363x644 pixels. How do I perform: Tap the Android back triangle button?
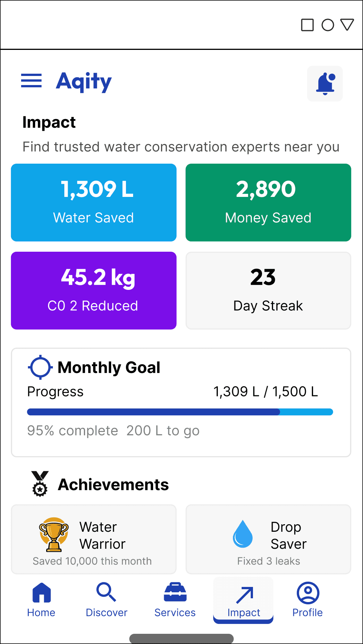(x=347, y=25)
